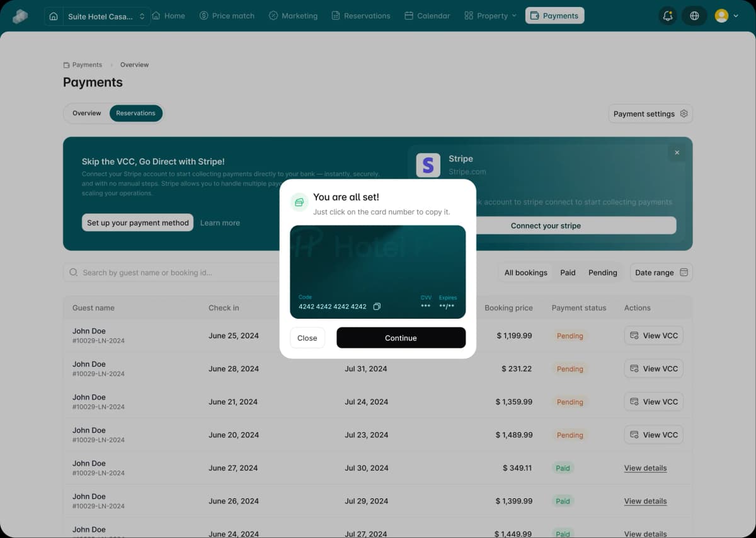Open the Suite Hotel Casa property selector
The height and width of the screenshot is (538, 756).
pos(105,16)
